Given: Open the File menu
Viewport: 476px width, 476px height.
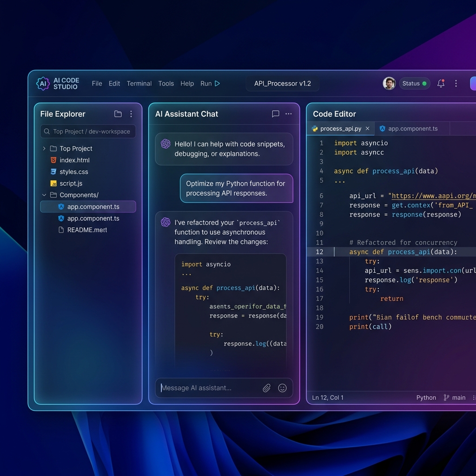Looking at the screenshot, I should click(x=97, y=84).
